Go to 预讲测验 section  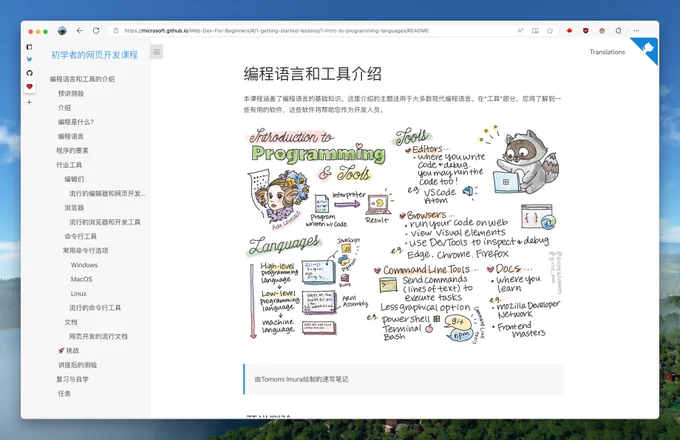pyautogui.click(x=71, y=93)
